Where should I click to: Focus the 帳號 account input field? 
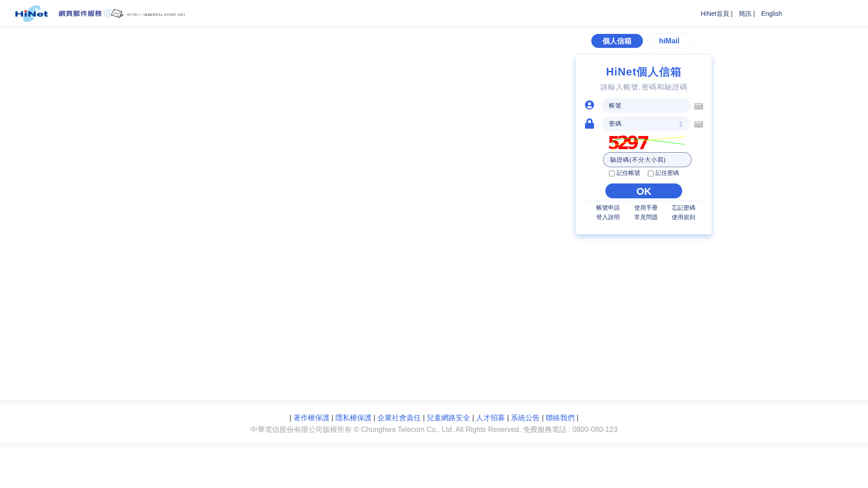646,106
